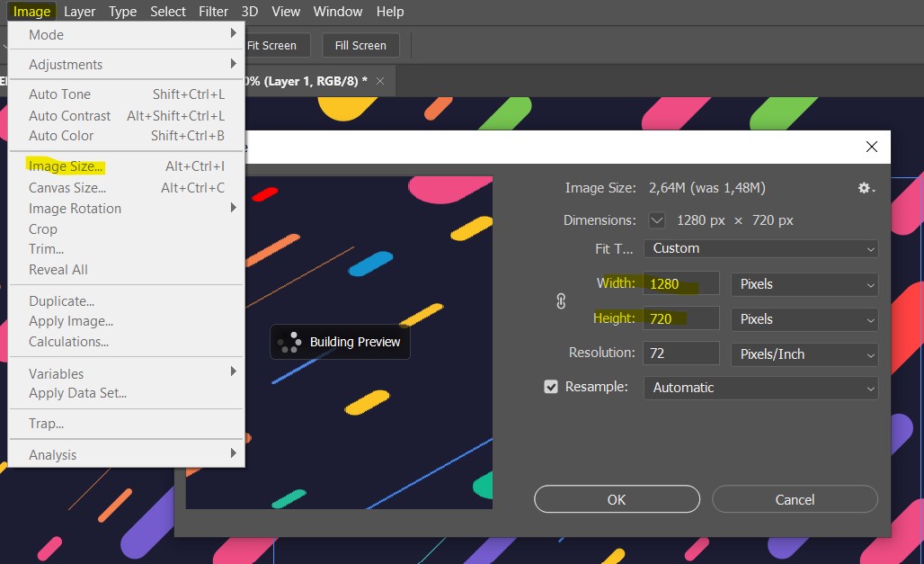
Task: Apply Auto Color
Action: pyautogui.click(x=126, y=136)
